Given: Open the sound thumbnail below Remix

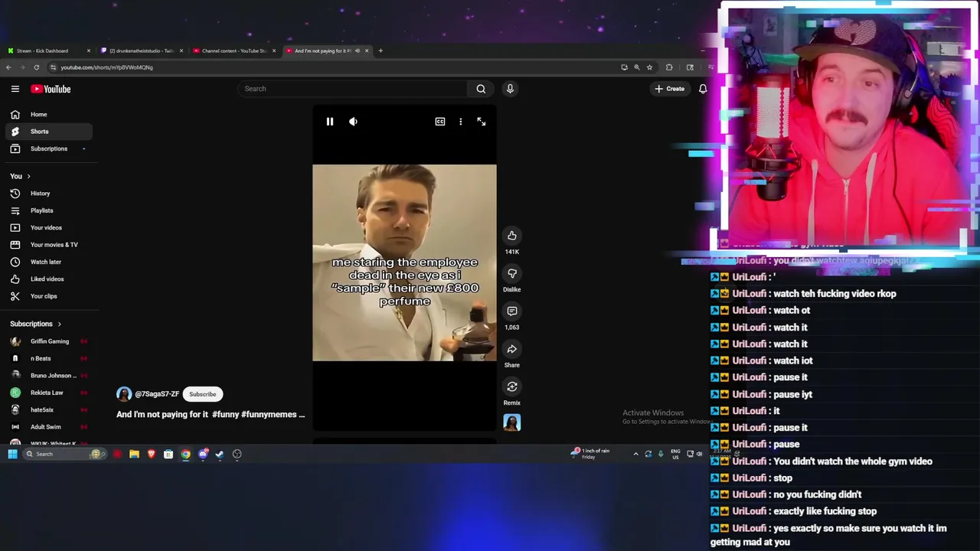Looking at the screenshot, I should click(511, 422).
